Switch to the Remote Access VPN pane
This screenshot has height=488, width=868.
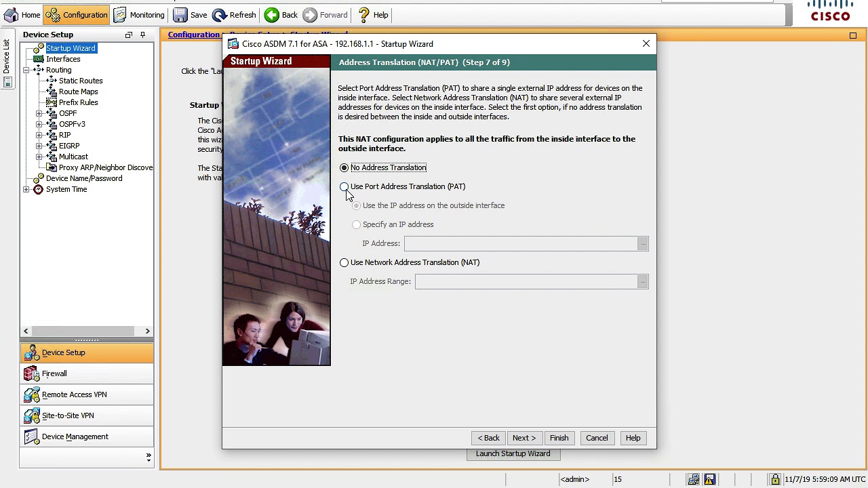click(87, 394)
